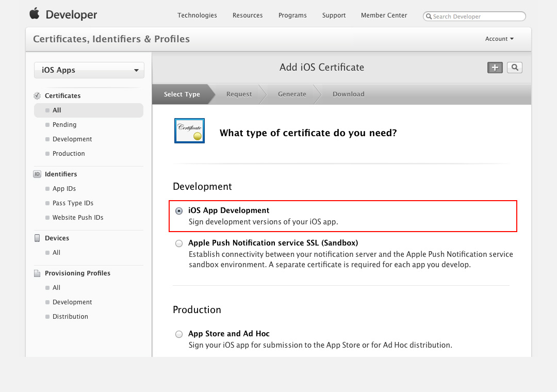This screenshot has height=392, width=557.
Task: Open Website Push IDs under Identifiers
Action: coord(78,218)
